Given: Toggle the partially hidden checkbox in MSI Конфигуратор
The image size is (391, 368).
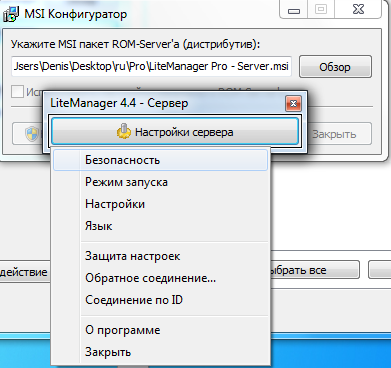Looking at the screenshot, I should coord(17,91).
